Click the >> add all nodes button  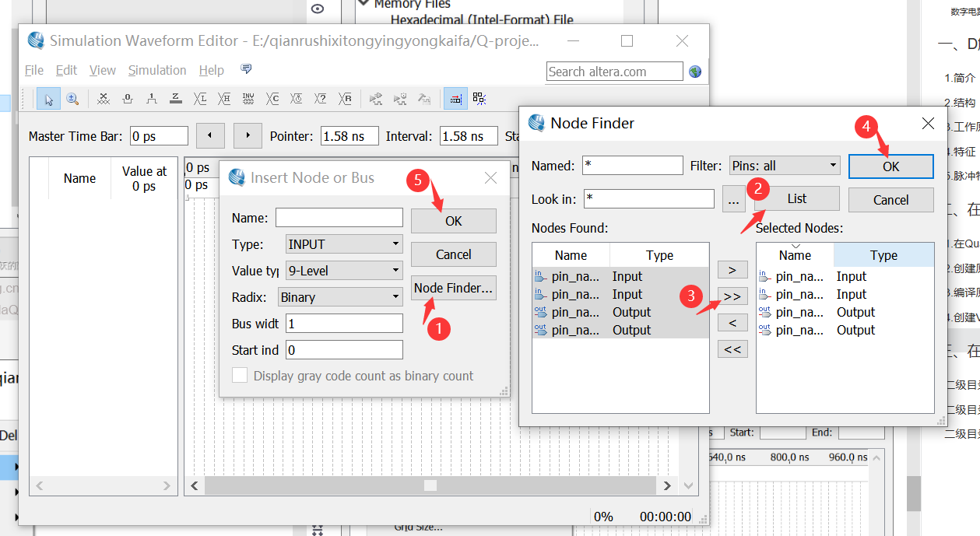[x=732, y=296]
